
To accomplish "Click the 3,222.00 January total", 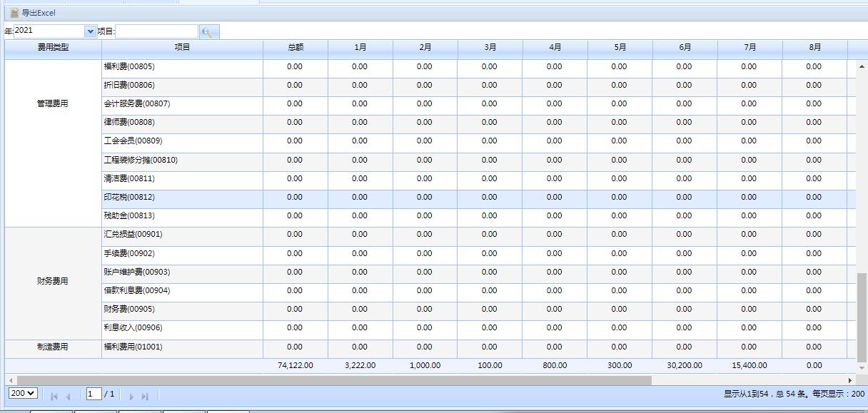I will [x=360, y=365].
